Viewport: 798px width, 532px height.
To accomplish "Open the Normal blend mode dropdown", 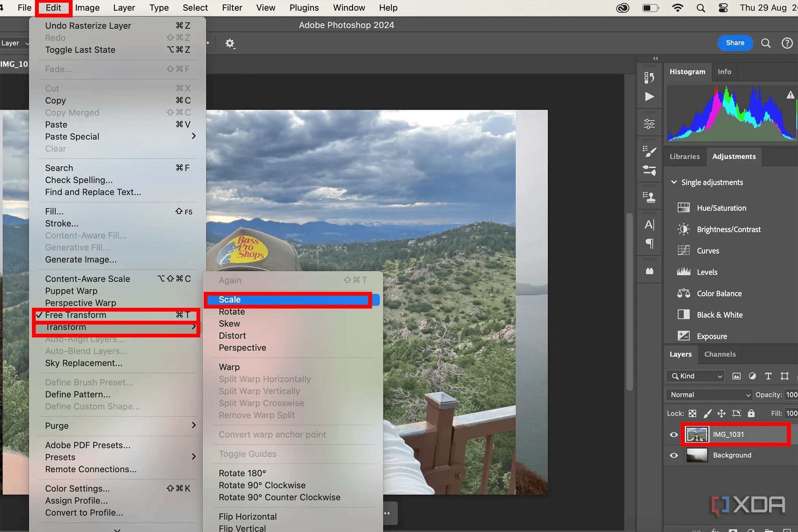I will click(709, 395).
